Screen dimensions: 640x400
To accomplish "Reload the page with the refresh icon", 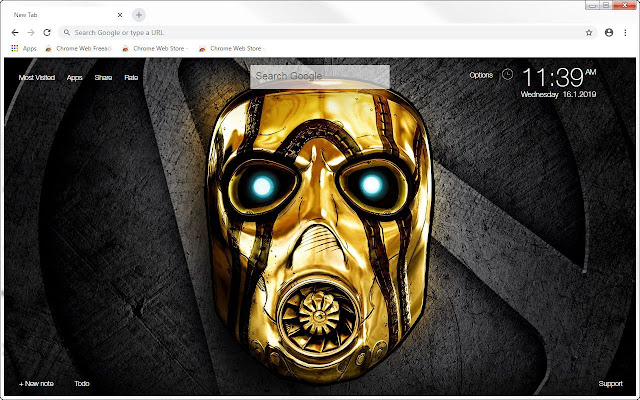I will (47, 33).
